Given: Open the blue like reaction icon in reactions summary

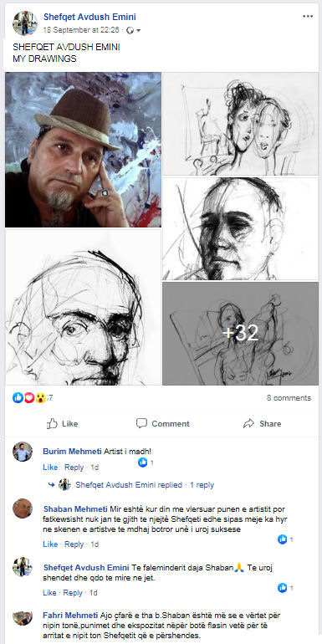Looking at the screenshot, I should tap(18, 397).
